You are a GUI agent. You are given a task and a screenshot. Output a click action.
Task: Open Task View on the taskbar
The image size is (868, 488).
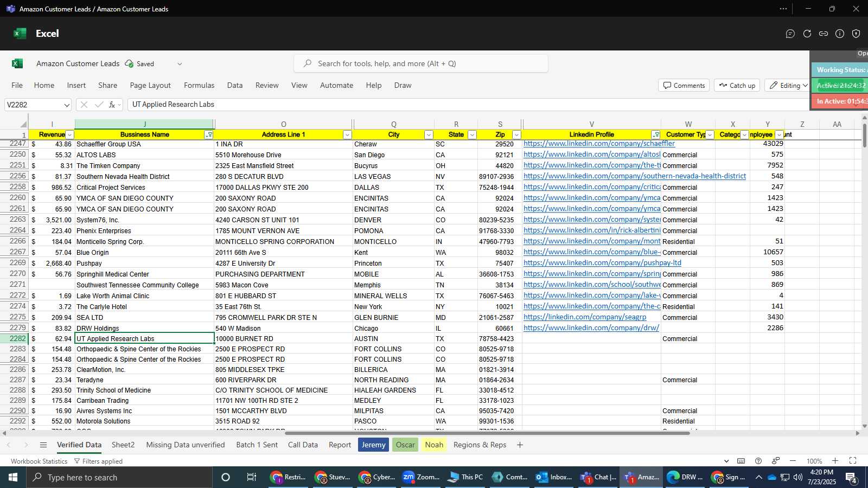pos(251,477)
